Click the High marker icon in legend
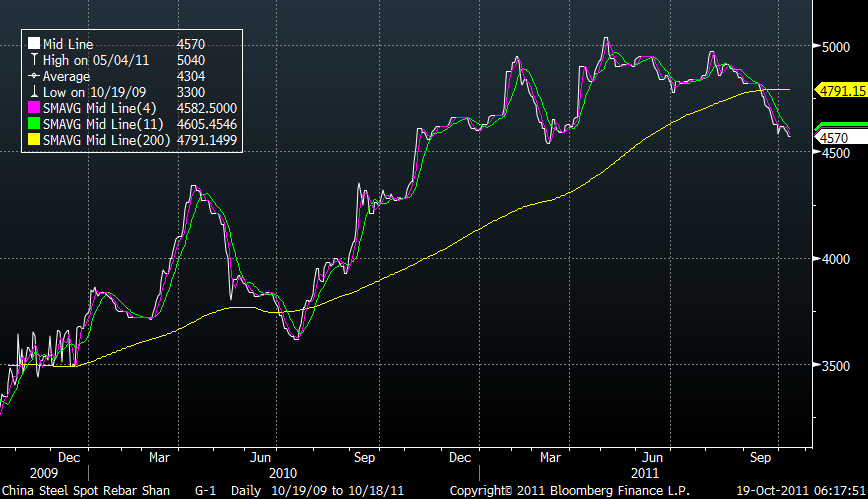The height and width of the screenshot is (499, 868). click(32, 60)
